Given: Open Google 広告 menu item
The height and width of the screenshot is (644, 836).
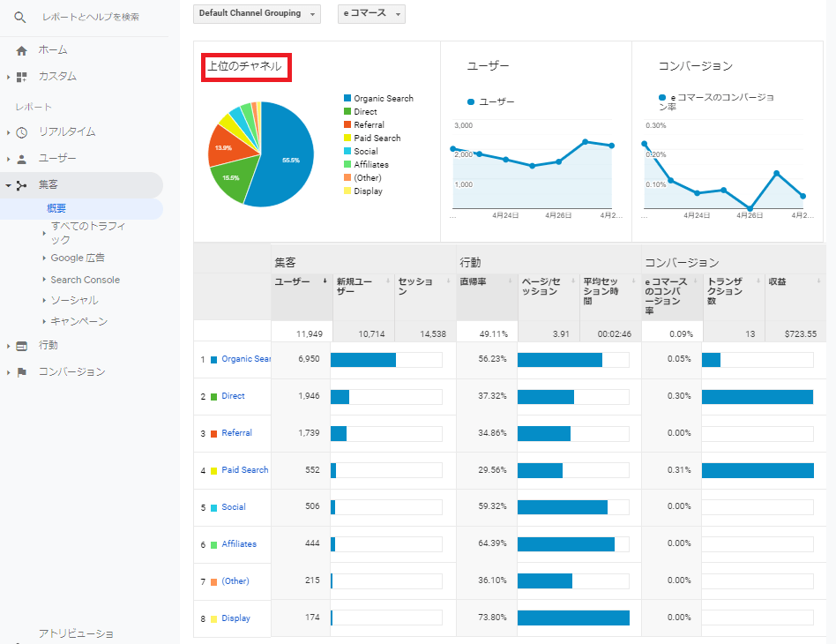Looking at the screenshot, I should 78,258.
